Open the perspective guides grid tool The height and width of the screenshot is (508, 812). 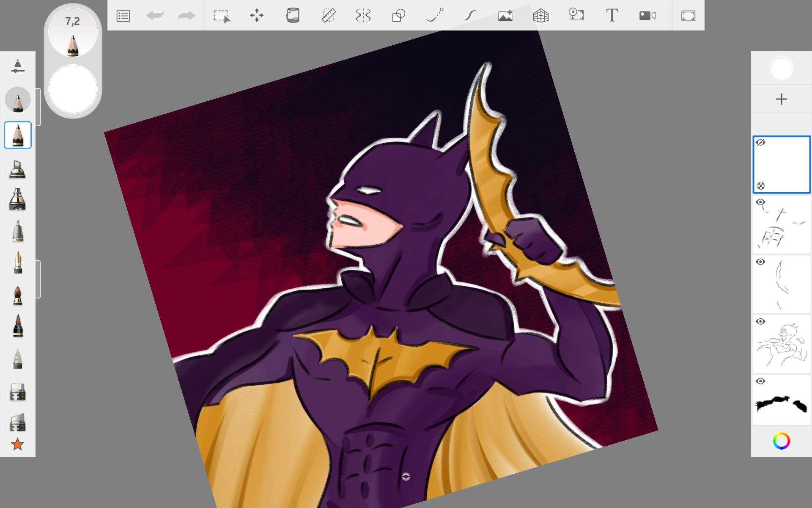(x=540, y=16)
